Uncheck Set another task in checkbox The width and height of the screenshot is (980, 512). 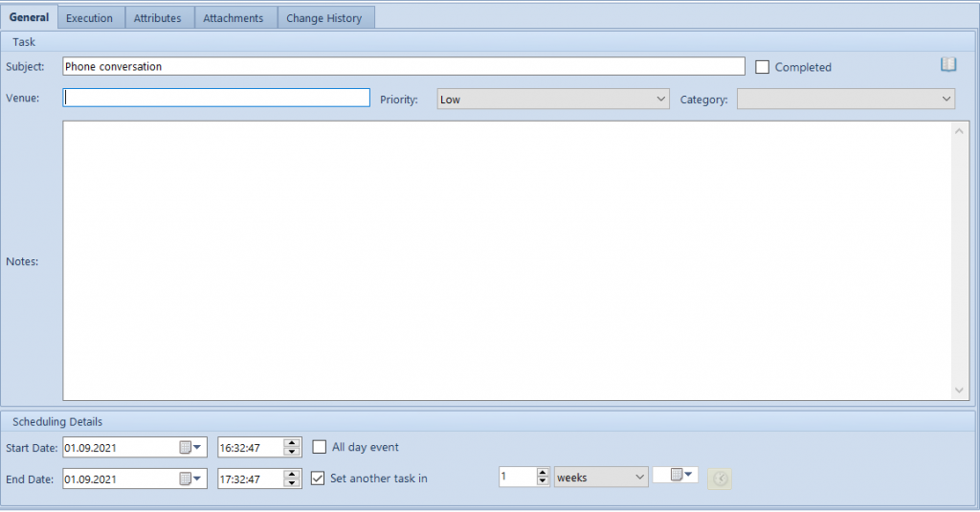pyautogui.click(x=318, y=479)
